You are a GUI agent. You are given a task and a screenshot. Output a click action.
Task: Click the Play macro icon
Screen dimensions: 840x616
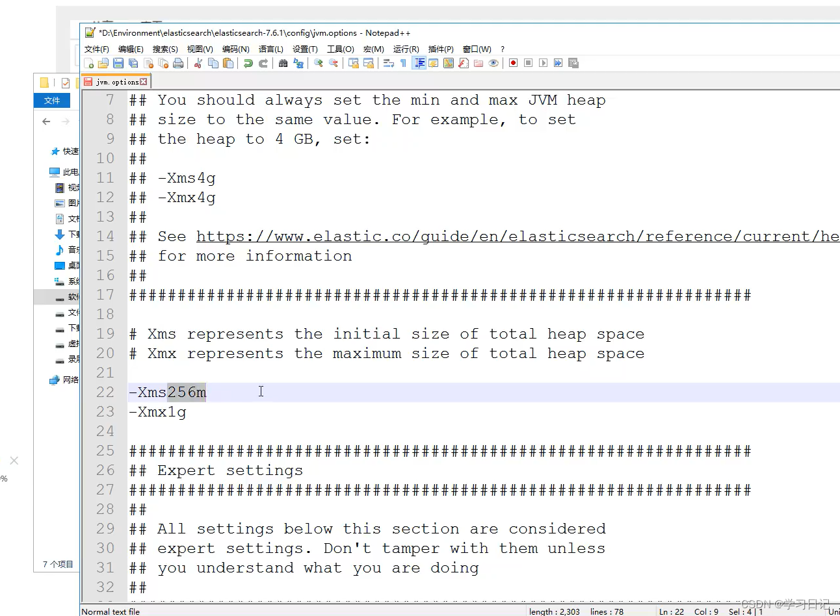542,63
